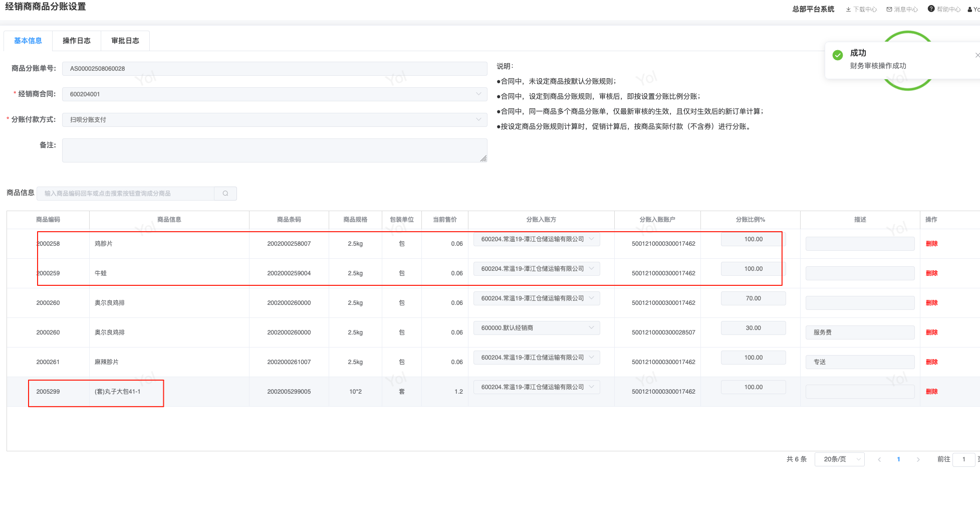
Task: Click the 服务费 description field
Action: (860, 332)
